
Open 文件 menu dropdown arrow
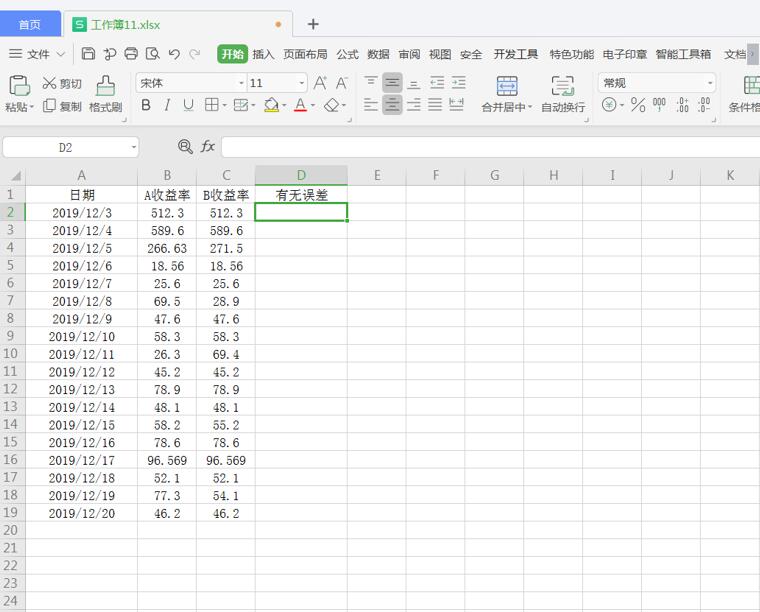coord(61,54)
